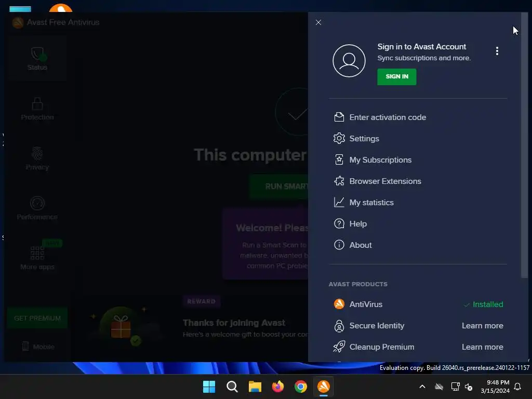Click the Cleanup Premium rocket icon
Screen dimensions: 532x399
click(x=339, y=347)
